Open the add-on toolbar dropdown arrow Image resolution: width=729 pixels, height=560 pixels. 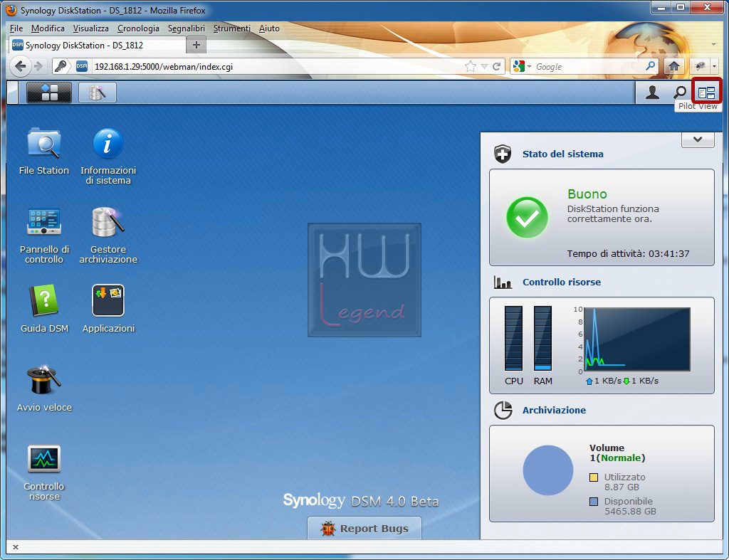[715, 66]
